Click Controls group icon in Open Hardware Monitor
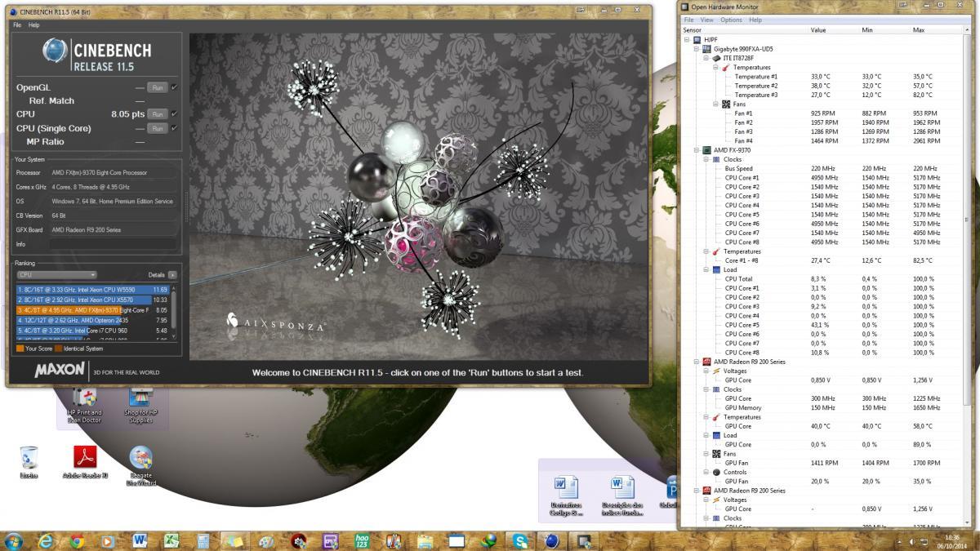980x551 pixels. coord(716,472)
